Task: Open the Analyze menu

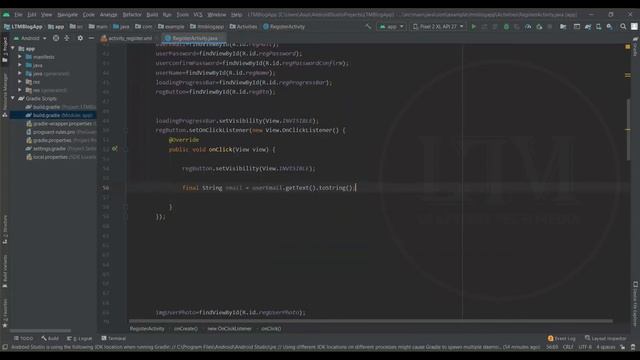Action: pos(109,15)
